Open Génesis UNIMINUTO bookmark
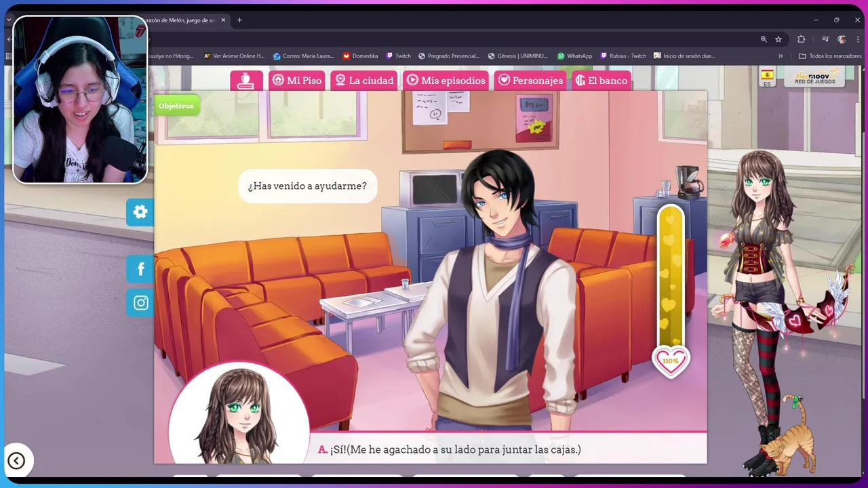The image size is (868, 488). click(519, 56)
